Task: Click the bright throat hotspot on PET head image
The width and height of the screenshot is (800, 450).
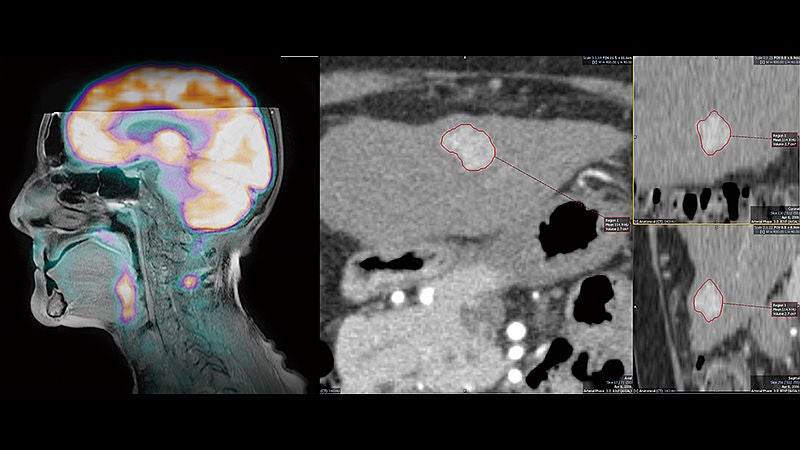Action: [126, 296]
